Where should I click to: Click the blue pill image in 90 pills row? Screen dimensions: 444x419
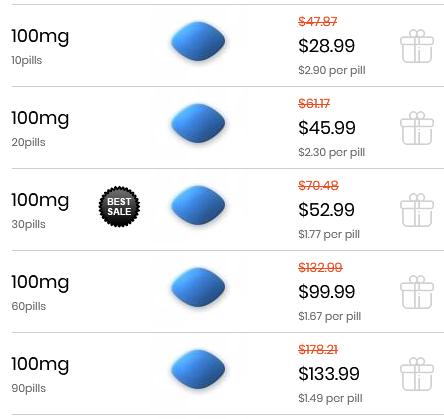[198, 369]
